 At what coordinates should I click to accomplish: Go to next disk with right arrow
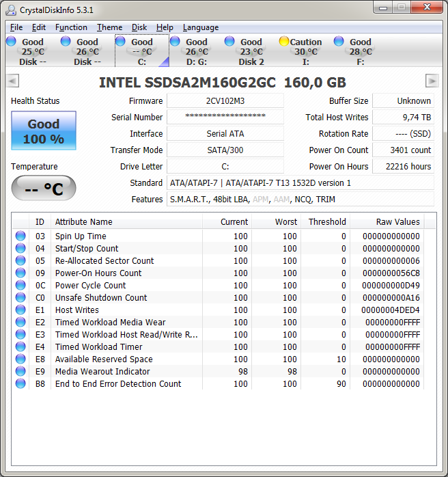432,81
